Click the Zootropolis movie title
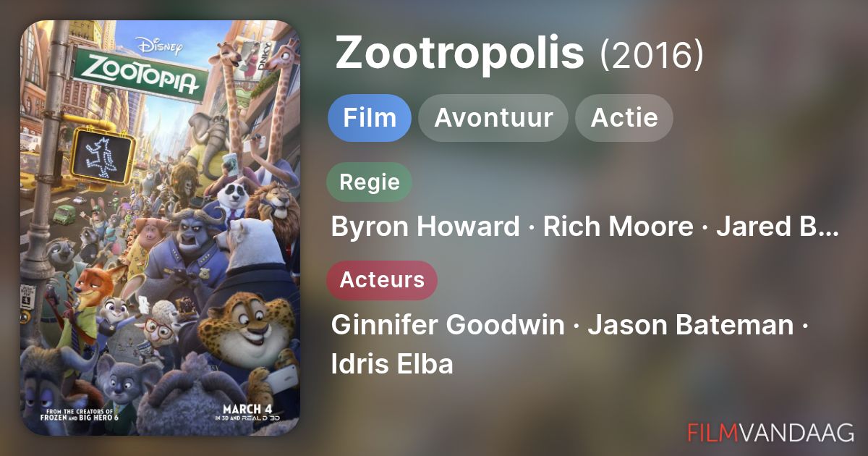 tap(460, 54)
